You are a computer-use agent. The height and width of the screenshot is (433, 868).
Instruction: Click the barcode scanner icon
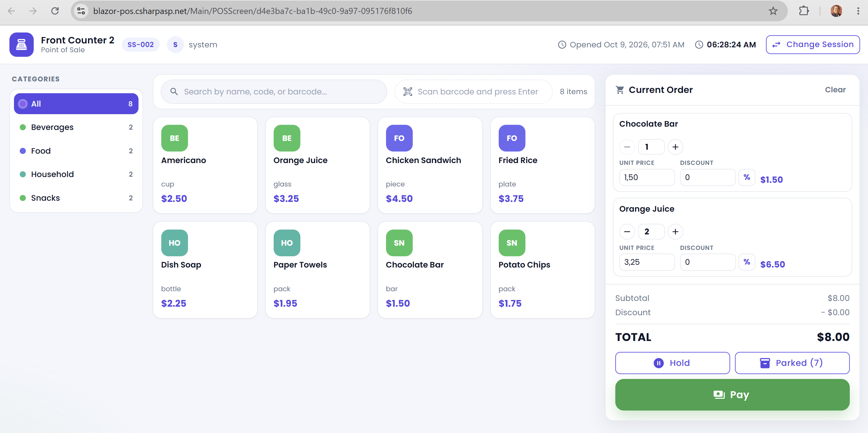408,92
